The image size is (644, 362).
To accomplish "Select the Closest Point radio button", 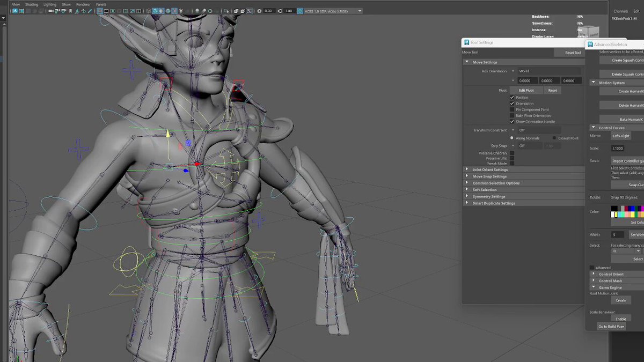I will [x=554, y=138].
